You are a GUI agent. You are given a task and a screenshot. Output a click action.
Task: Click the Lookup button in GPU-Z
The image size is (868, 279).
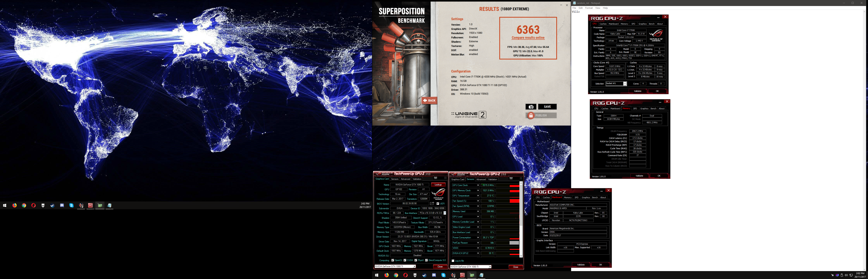coord(438,185)
